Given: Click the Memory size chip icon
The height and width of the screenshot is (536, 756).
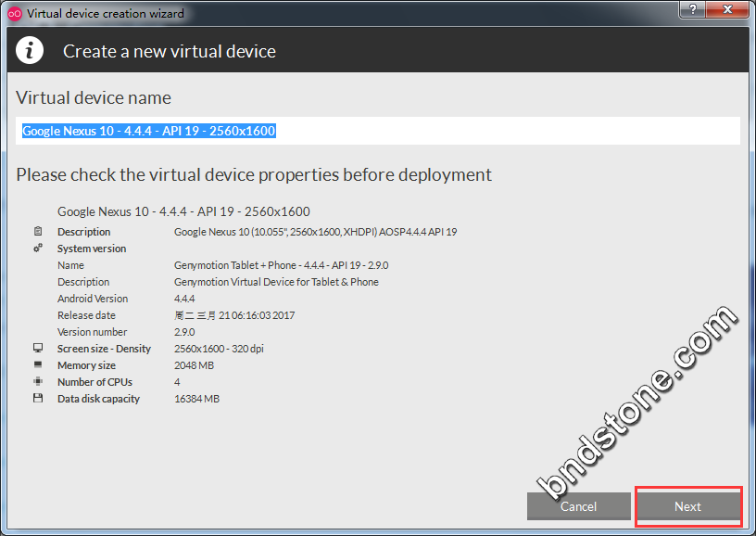Looking at the screenshot, I should (38, 365).
